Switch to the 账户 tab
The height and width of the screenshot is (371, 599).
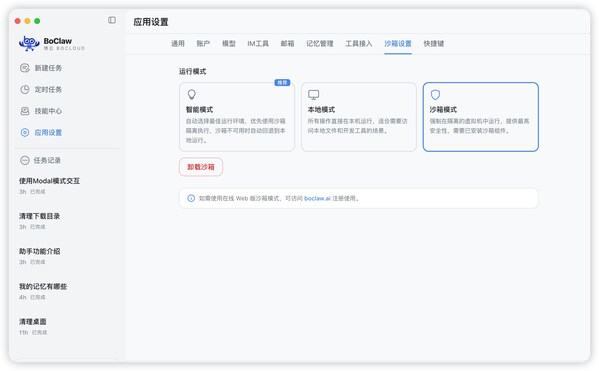pos(203,44)
